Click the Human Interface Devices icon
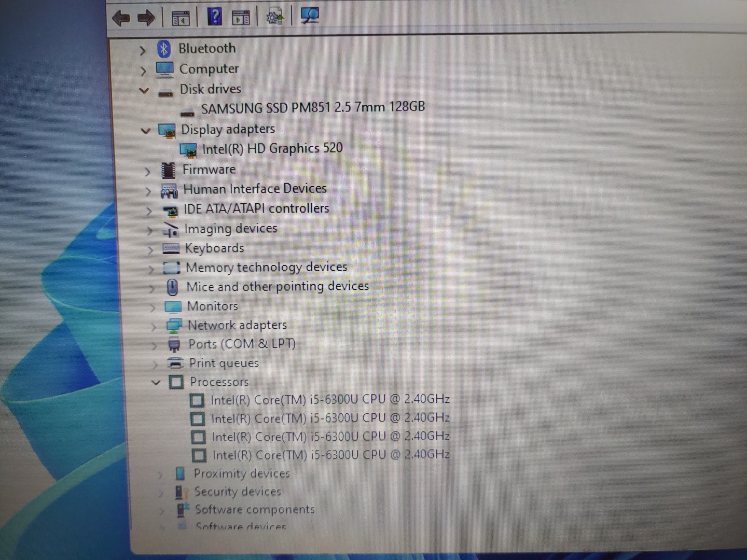The image size is (747, 560). (x=169, y=190)
